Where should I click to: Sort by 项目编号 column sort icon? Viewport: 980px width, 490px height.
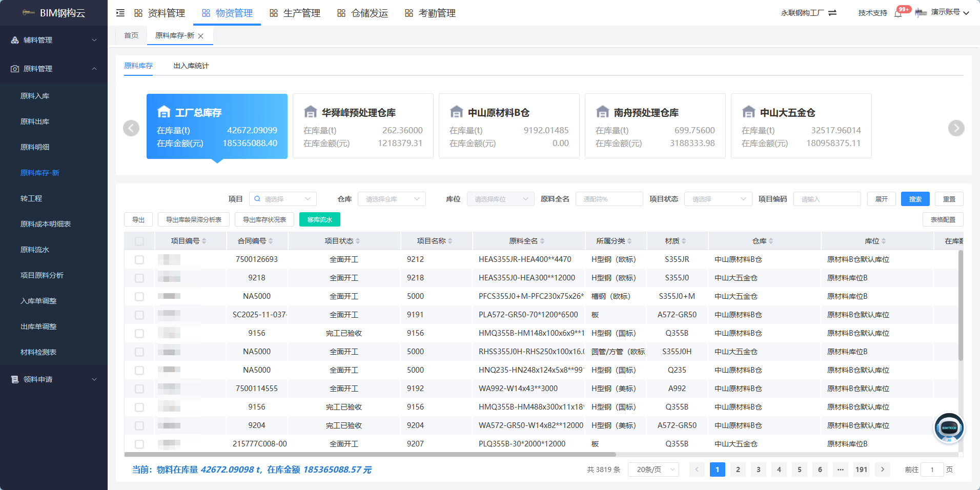pos(204,241)
